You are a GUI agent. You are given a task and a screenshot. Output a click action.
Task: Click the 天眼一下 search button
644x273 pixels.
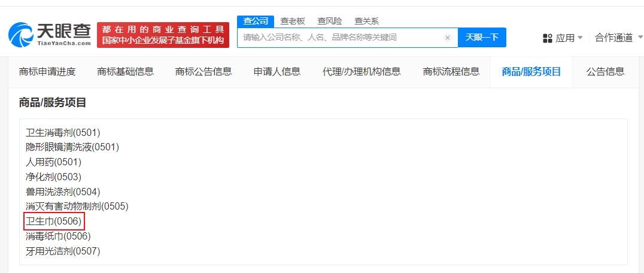482,37
